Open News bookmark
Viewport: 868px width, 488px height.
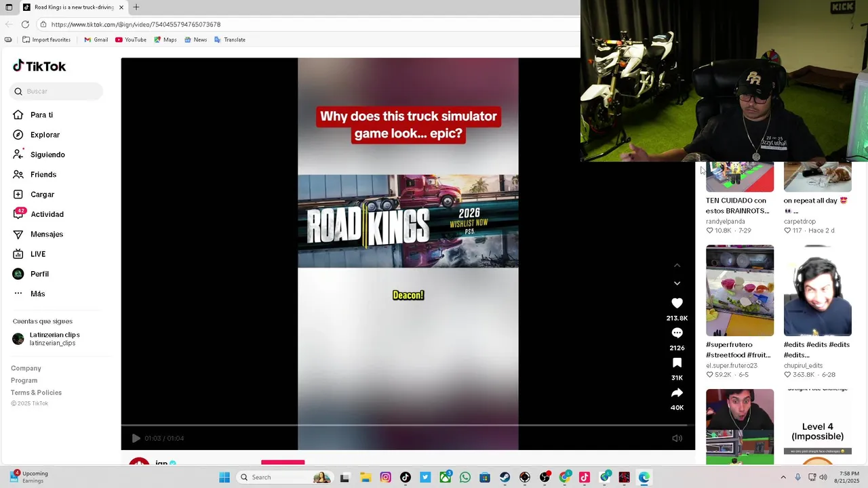click(x=195, y=39)
